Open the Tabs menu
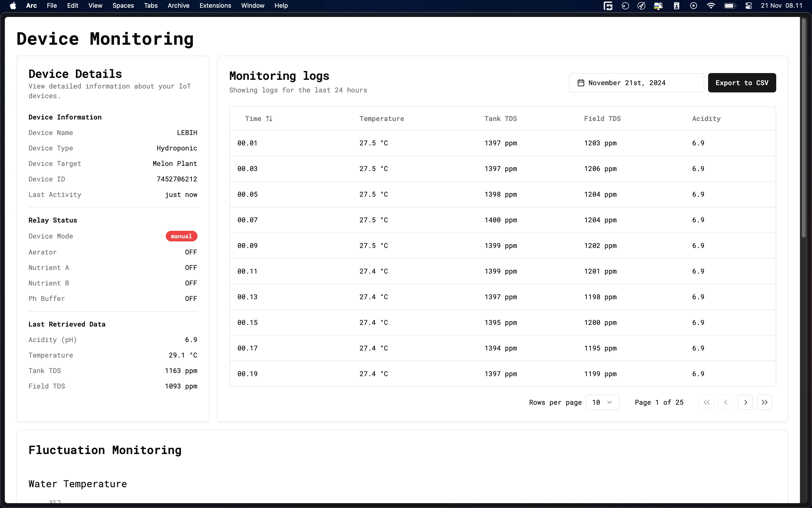812x508 pixels. pyautogui.click(x=151, y=6)
